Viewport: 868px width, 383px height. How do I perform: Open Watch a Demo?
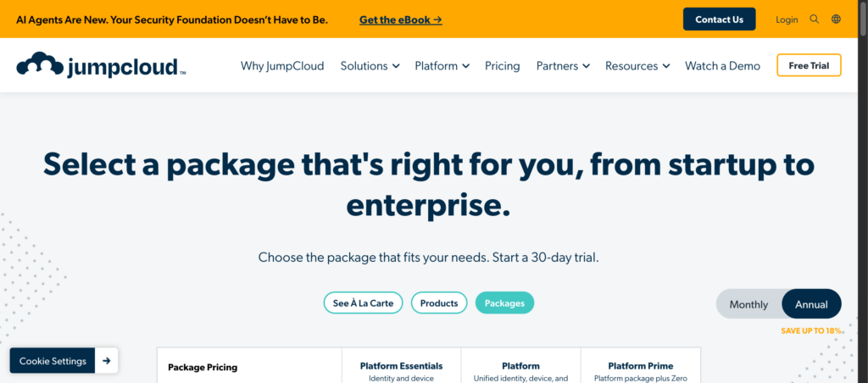722,66
